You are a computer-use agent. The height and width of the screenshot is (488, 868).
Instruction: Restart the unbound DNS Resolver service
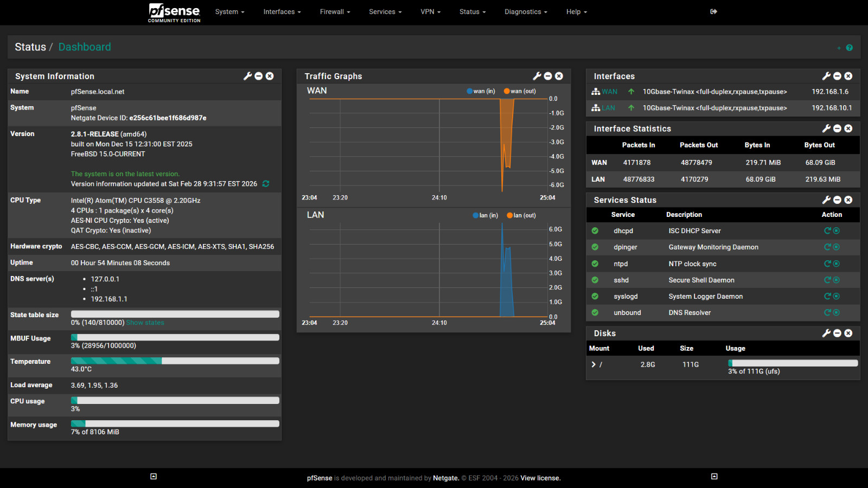click(x=827, y=313)
